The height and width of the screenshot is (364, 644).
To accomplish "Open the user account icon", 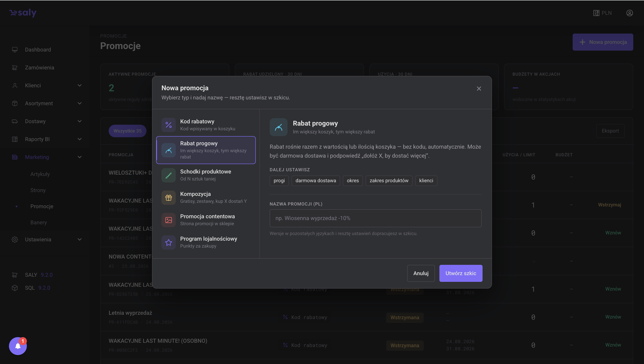I will click(x=629, y=13).
